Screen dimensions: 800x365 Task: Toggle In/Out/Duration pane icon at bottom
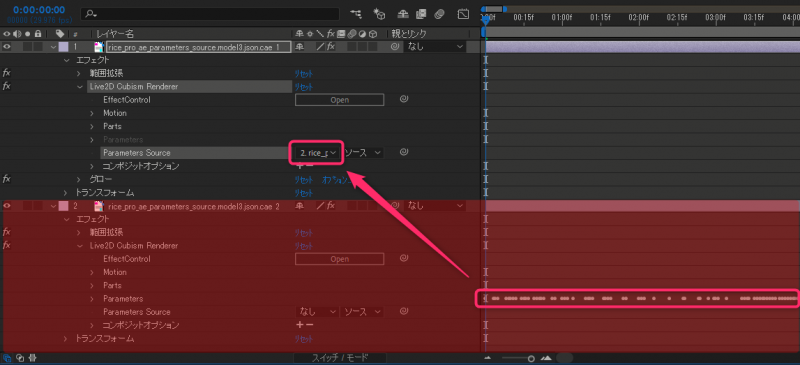[32, 358]
